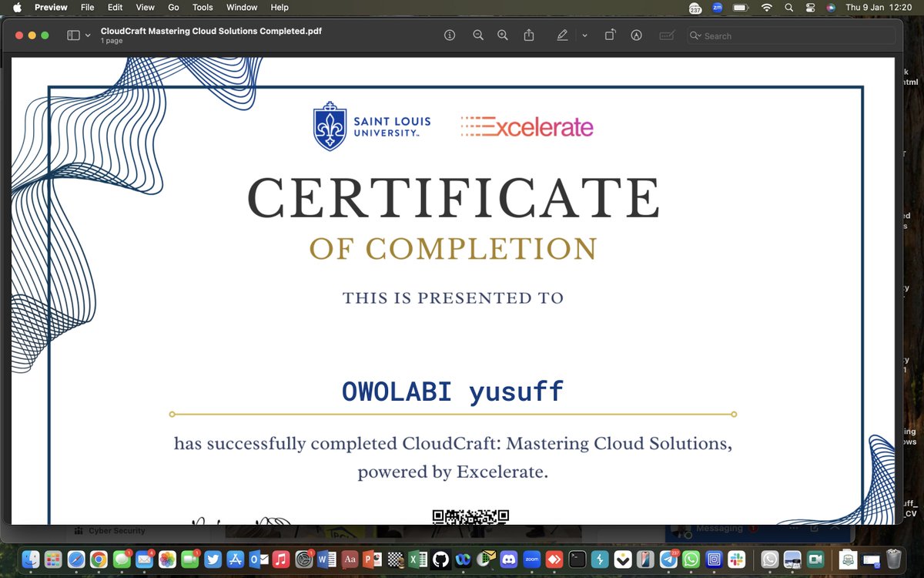
Task: Open Google Meet from the Dock
Action: point(815,560)
